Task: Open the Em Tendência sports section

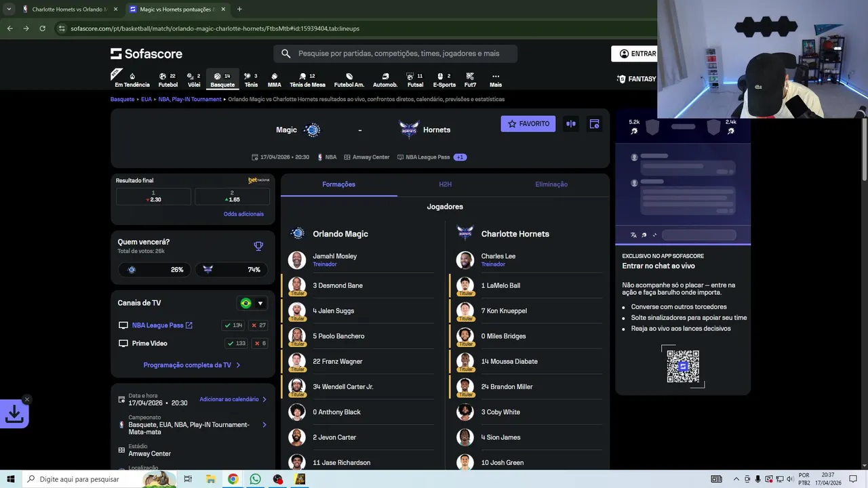Action: (132, 80)
